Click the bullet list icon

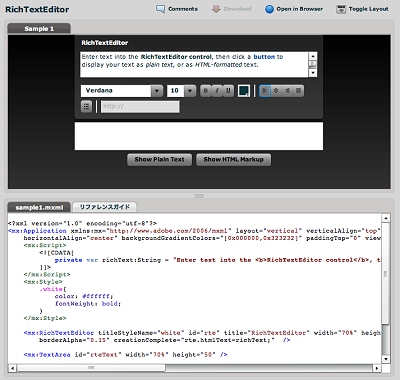click(x=86, y=107)
